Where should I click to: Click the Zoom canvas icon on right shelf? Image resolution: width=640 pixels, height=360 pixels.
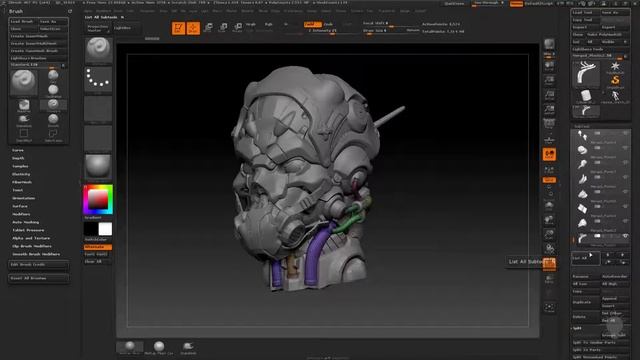tap(549, 80)
